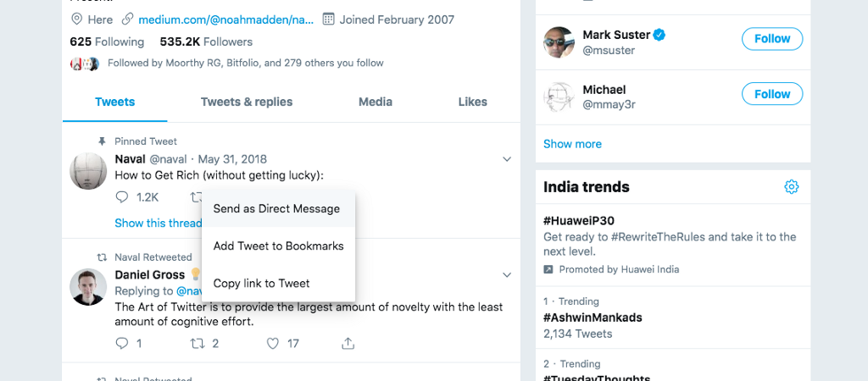Viewport: 868px width, 381px height.
Task: Click reply icon on Naval's pinned tweet
Action: (x=122, y=197)
